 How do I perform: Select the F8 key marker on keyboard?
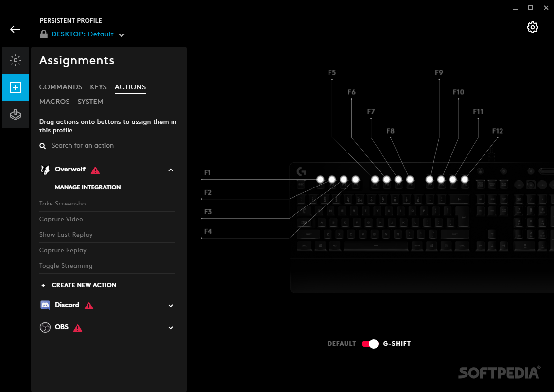[x=410, y=179]
